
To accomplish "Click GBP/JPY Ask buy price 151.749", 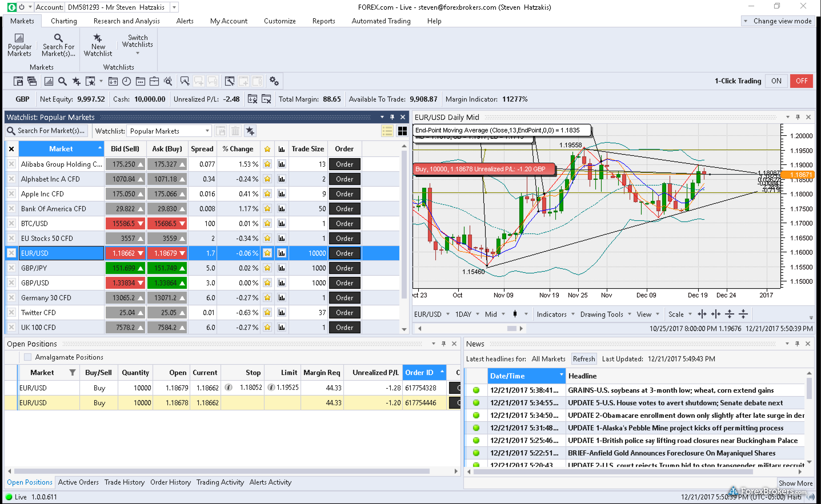I will [x=167, y=268].
